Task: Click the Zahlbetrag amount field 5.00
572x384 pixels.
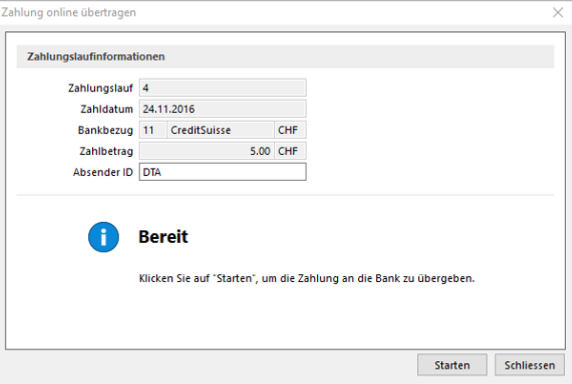Action: tap(206, 151)
